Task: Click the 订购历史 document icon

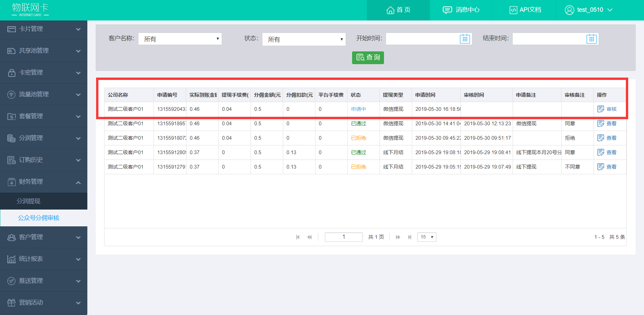Action: point(11,160)
